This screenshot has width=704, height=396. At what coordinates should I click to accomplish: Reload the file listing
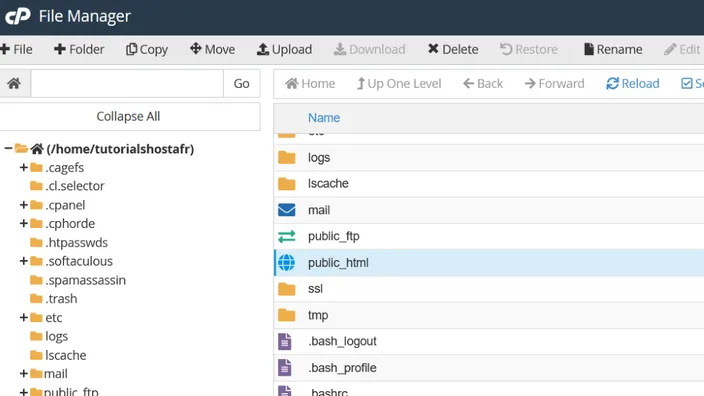pyautogui.click(x=633, y=84)
